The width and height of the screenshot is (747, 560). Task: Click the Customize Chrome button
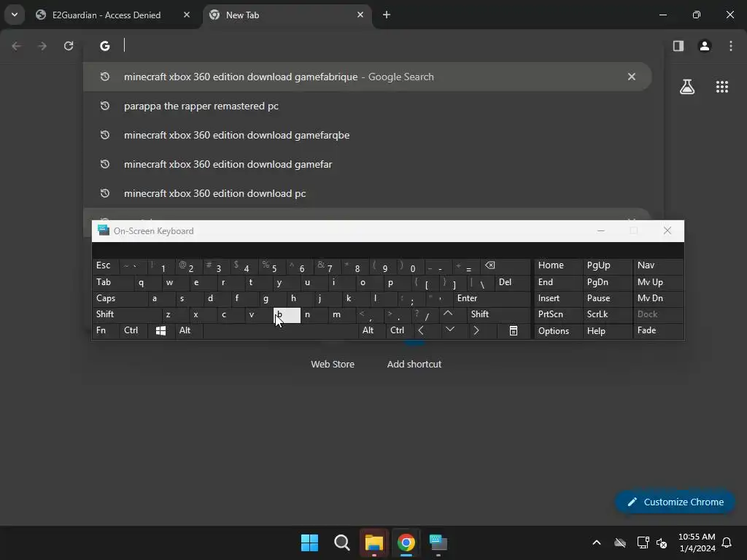click(675, 502)
